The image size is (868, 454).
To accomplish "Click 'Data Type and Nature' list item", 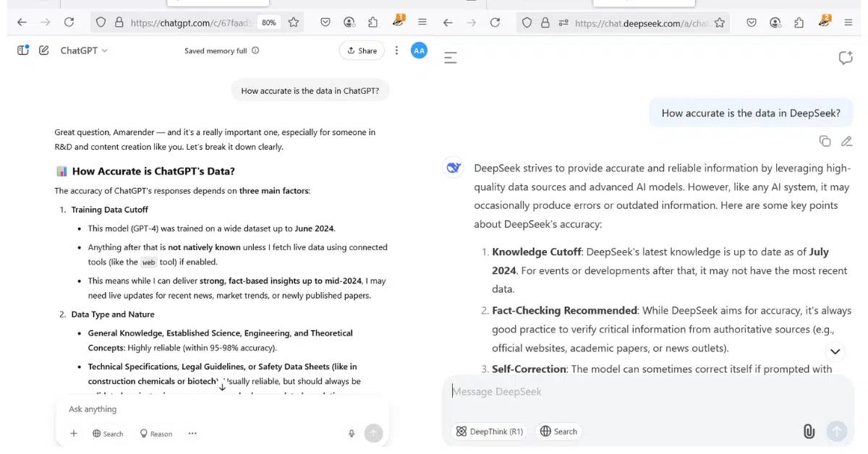I will (113, 314).
